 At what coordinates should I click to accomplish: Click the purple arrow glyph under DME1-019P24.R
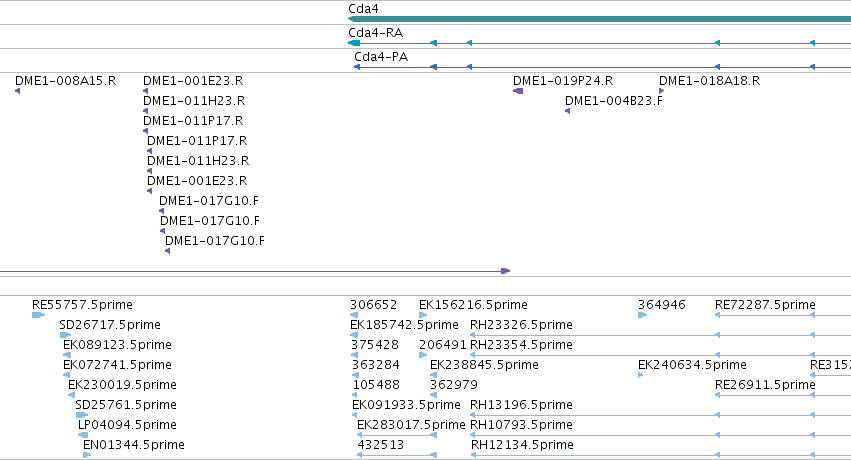518,91
